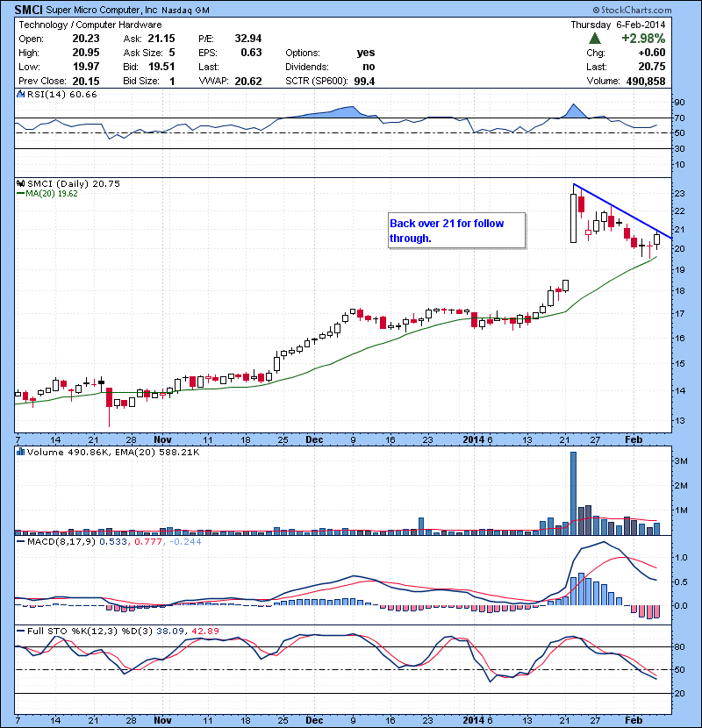
Task: Click the Volume 490,858 value
Action: 645,82
